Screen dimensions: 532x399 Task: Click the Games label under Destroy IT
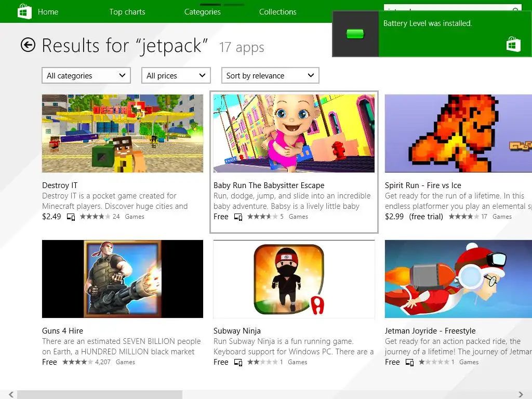(x=135, y=217)
